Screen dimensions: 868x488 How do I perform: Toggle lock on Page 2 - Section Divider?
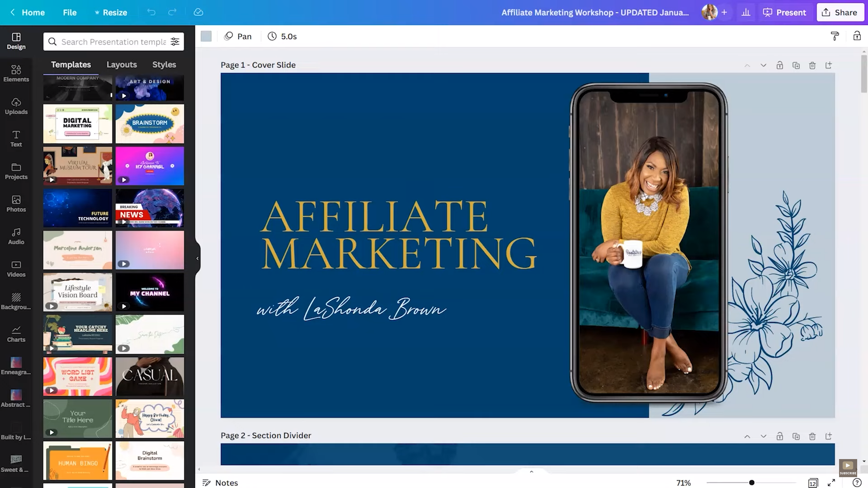tap(780, 436)
